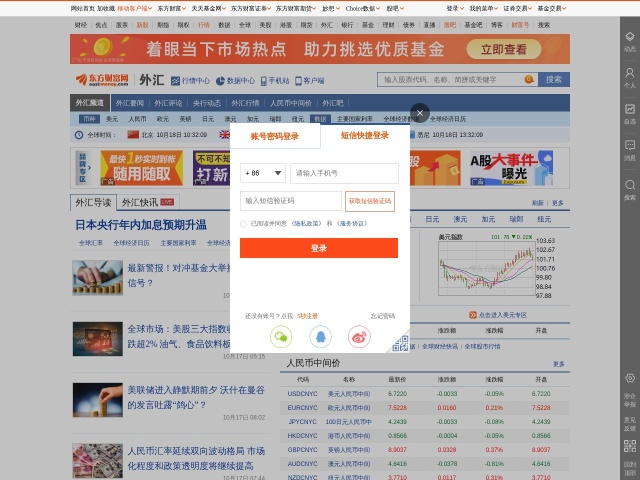640x480 pixels.
Task: Log in with QQ penguin icon
Action: (x=320, y=337)
